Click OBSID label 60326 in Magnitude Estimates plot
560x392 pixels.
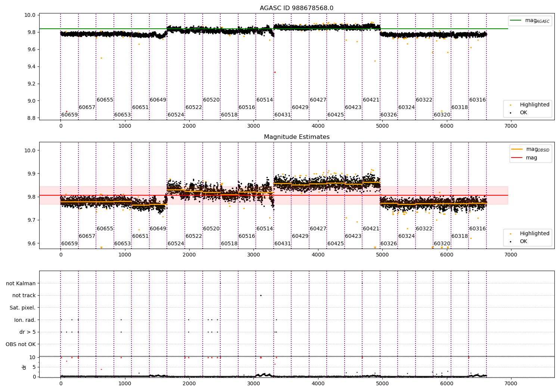389,244
